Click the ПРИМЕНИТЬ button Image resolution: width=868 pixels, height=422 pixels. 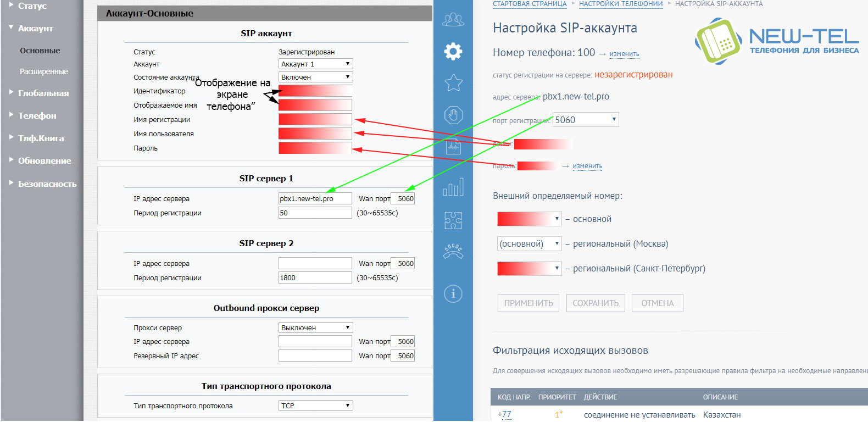528,303
